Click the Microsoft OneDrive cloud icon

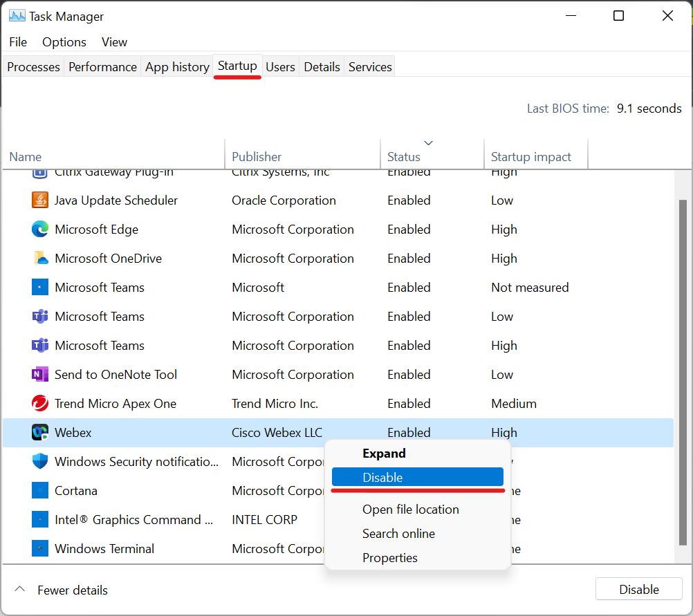40,258
